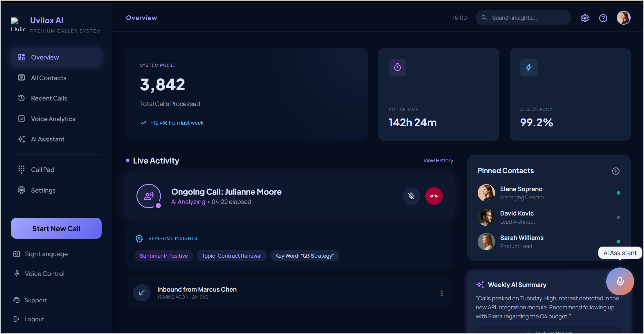Image resolution: width=644 pixels, height=334 pixels.
Task: Open Sarah Williams's contact
Action: tap(549, 242)
